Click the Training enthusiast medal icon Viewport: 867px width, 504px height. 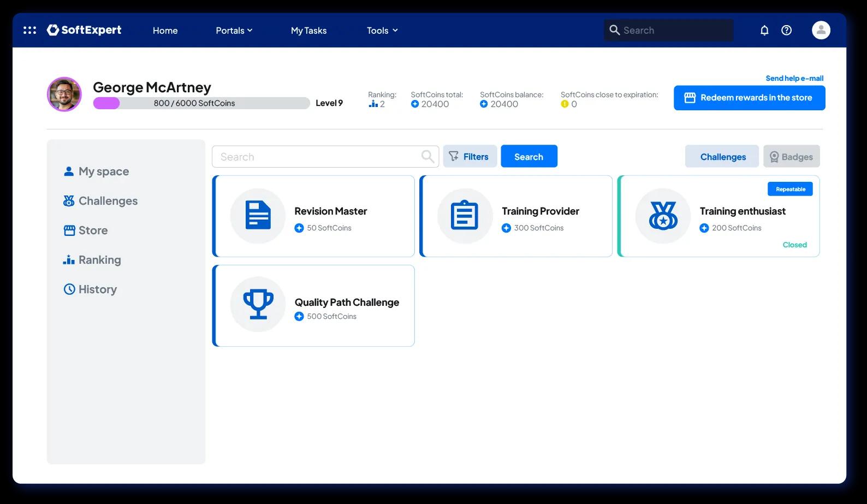[663, 215]
